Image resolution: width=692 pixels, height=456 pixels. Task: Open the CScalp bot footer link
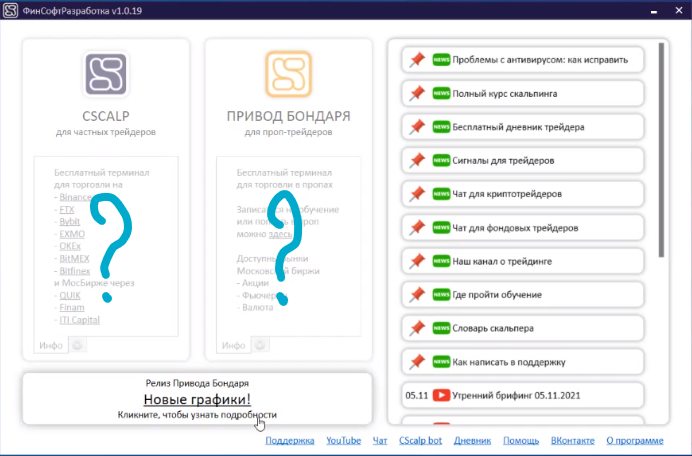pyautogui.click(x=421, y=441)
